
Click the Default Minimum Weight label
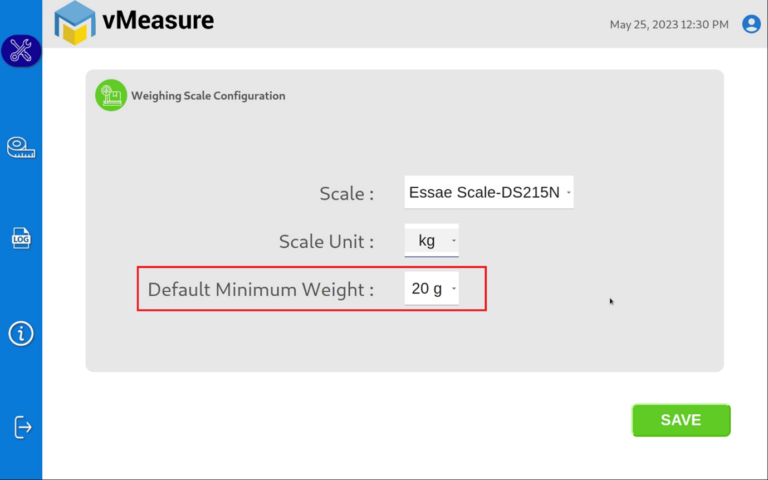[261, 290]
